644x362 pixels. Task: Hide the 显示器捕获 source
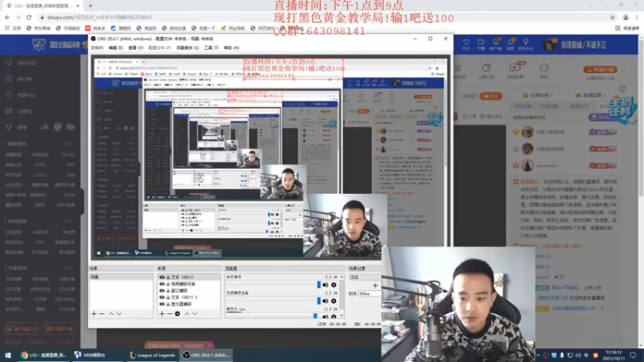coord(162,304)
